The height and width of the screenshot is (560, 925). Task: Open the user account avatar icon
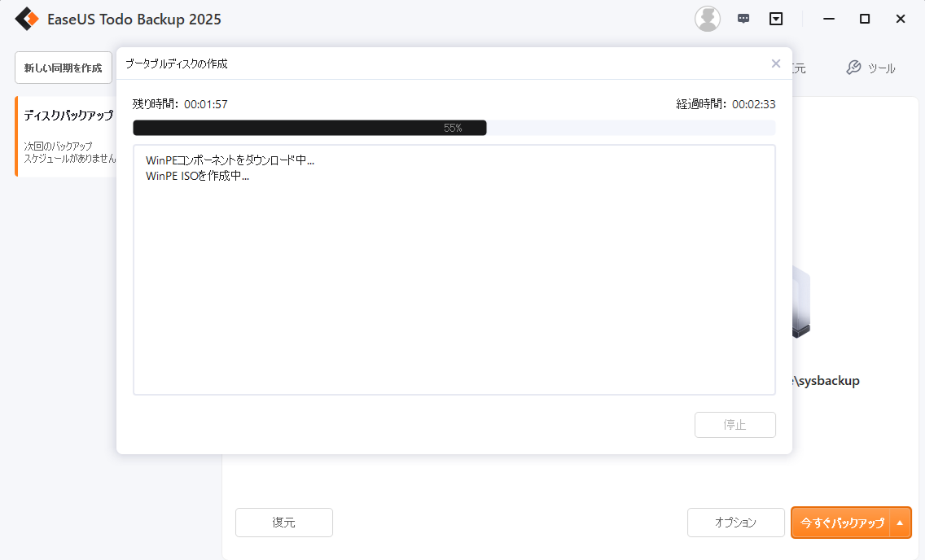(708, 19)
